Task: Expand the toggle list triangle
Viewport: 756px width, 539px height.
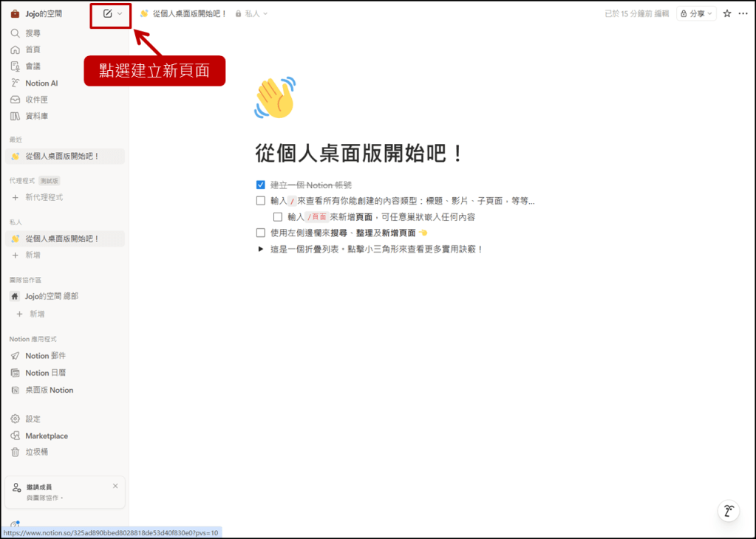Action: pyautogui.click(x=260, y=249)
